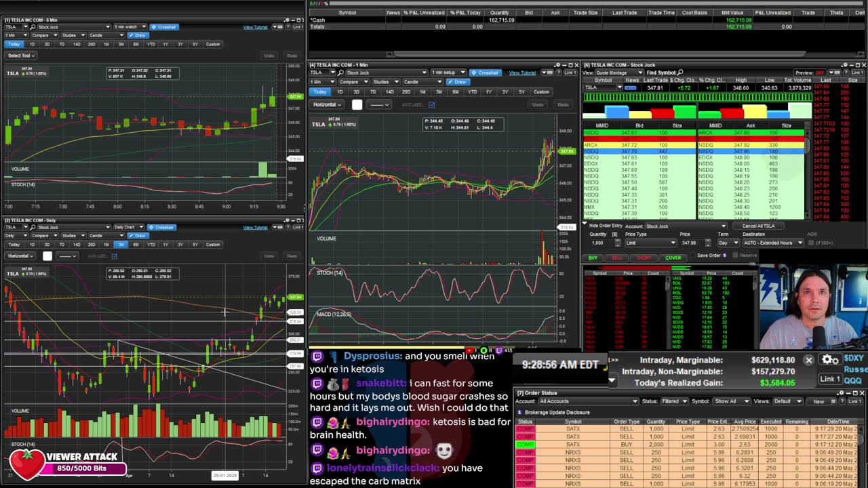Image resolution: width=868 pixels, height=488 pixels.
Task: Click Link 1 in 1 Min chart
Action: (570, 73)
